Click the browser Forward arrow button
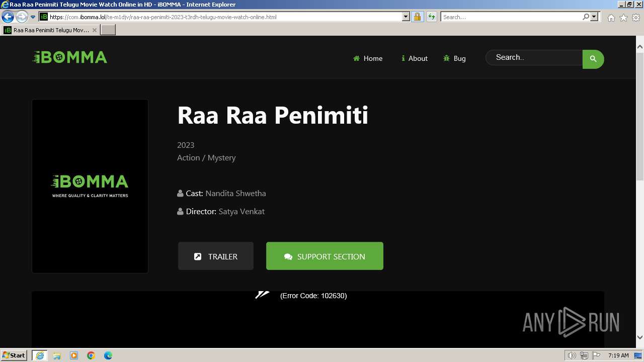 tap(22, 17)
